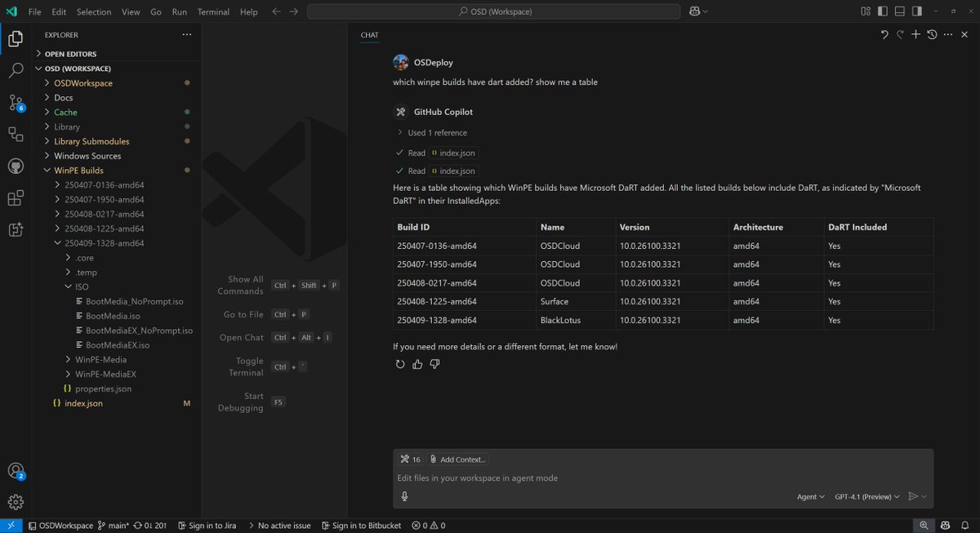Open Source Control view with badge 6

click(16, 102)
